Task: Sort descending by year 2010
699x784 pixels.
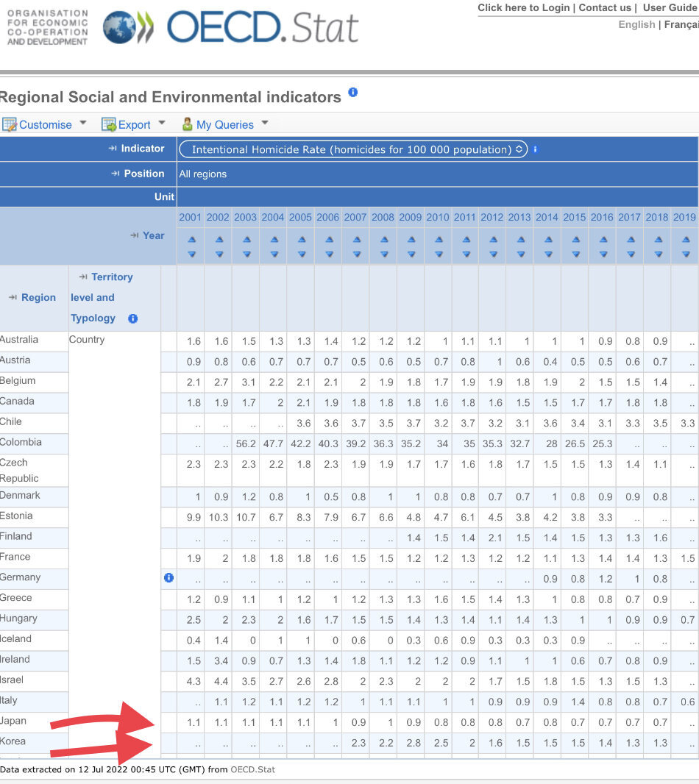Action: (438, 254)
